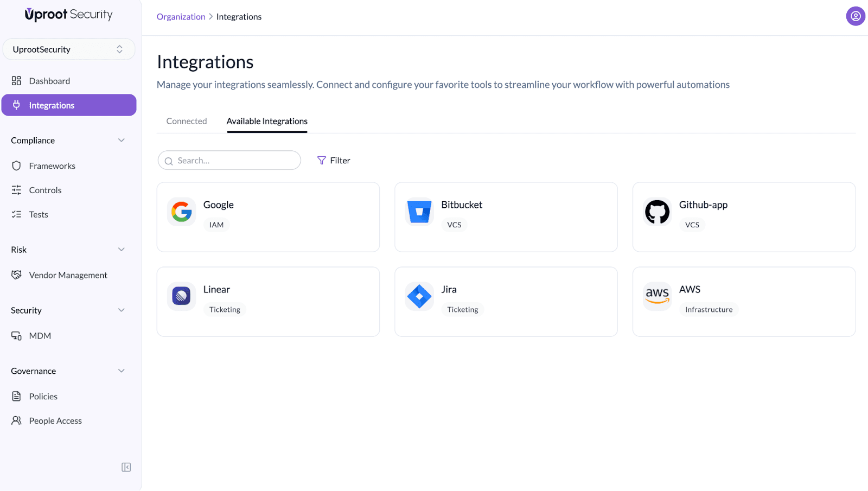Click the Google integration logo
This screenshot has width=868, height=491.
click(182, 212)
